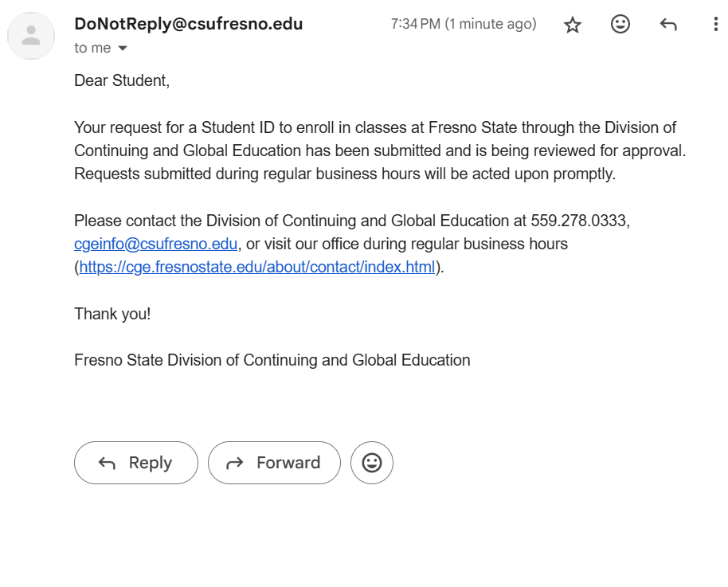Image resolution: width=728 pixels, height=587 pixels.
Task: Click the emoji reaction button beside Forward
Action: 372,463
